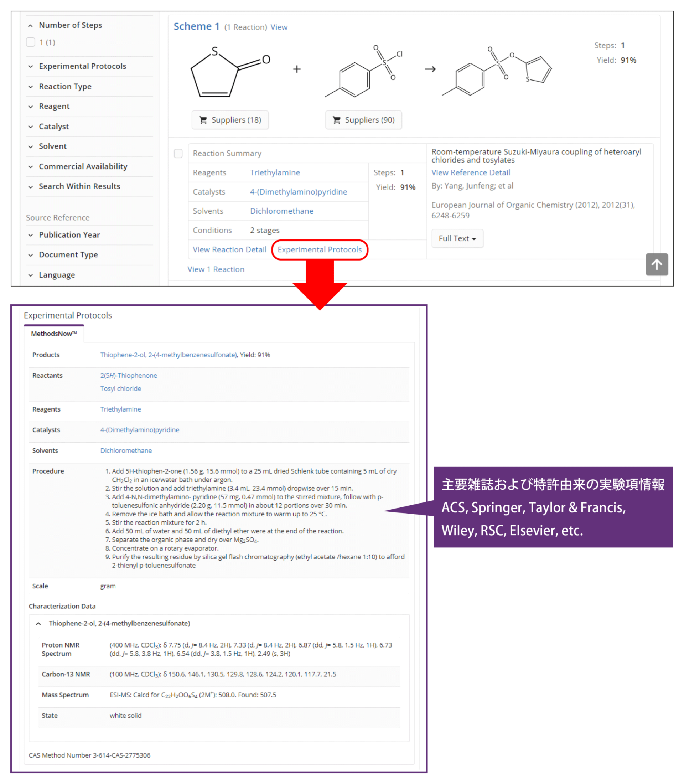Click the Source Reference section label

[58, 218]
